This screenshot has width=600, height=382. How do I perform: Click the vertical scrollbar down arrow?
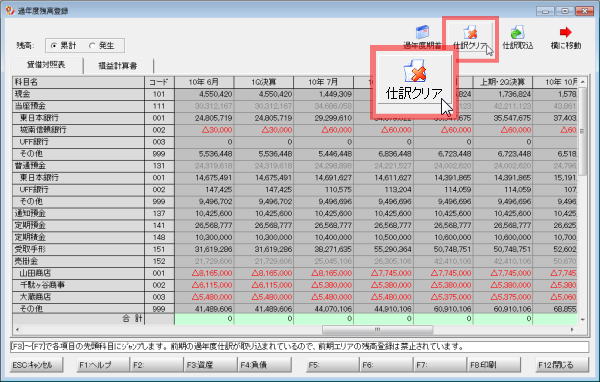click(x=583, y=319)
